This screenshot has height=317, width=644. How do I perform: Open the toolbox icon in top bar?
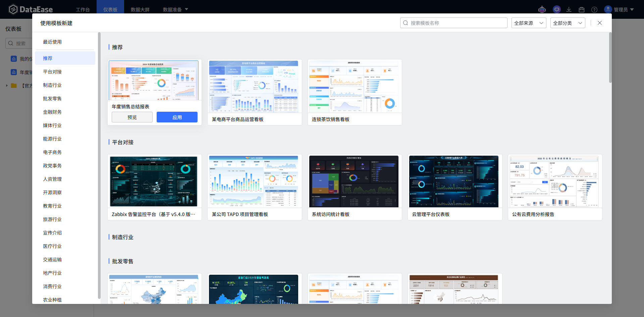[x=582, y=10]
